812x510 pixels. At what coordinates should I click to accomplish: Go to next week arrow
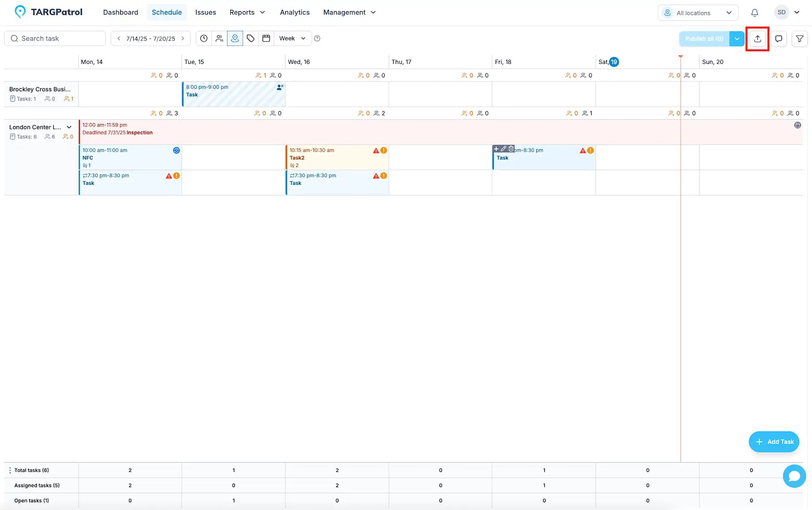[183, 38]
